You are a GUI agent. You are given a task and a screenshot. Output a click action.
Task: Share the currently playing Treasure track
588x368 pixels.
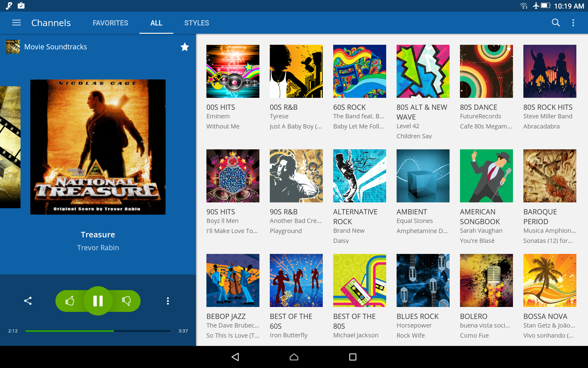pos(28,301)
